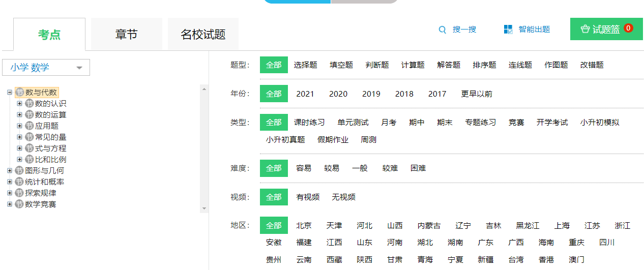
Task: Expand the 探索规律 tree node
Action: tap(10, 193)
